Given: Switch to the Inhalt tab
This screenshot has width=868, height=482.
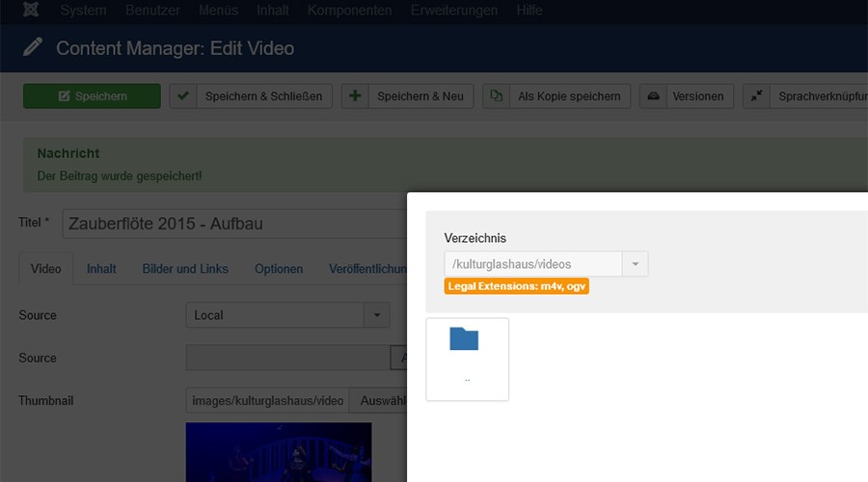Looking at the screenshot, I should click(101, 269).
